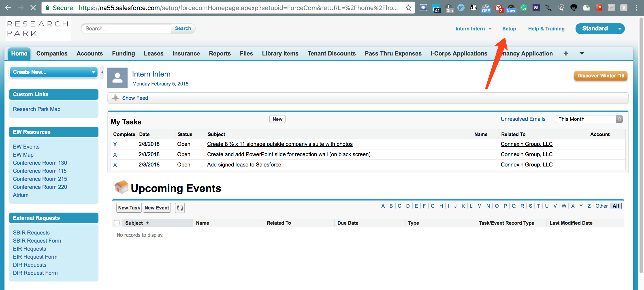Open Grammarly extension icon in browser toolbar
The width and height of the screenshot is (644, 290).
523,8
